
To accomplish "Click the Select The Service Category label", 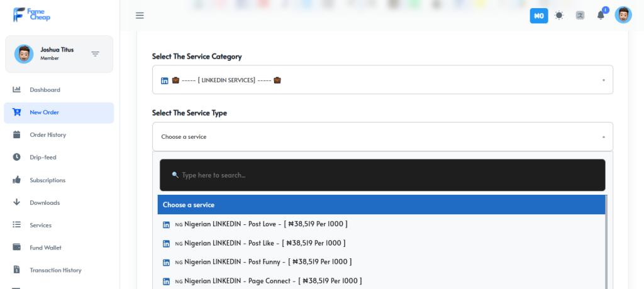I will tap(197, 57).
